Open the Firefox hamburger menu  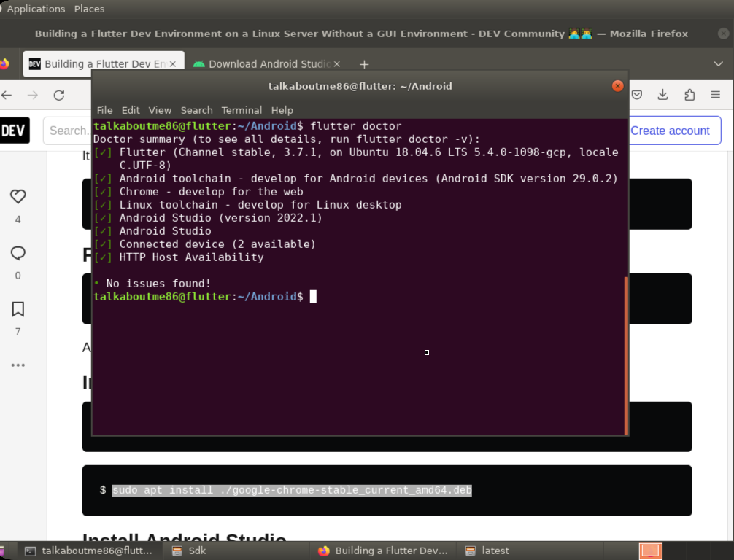click(715, 95)
